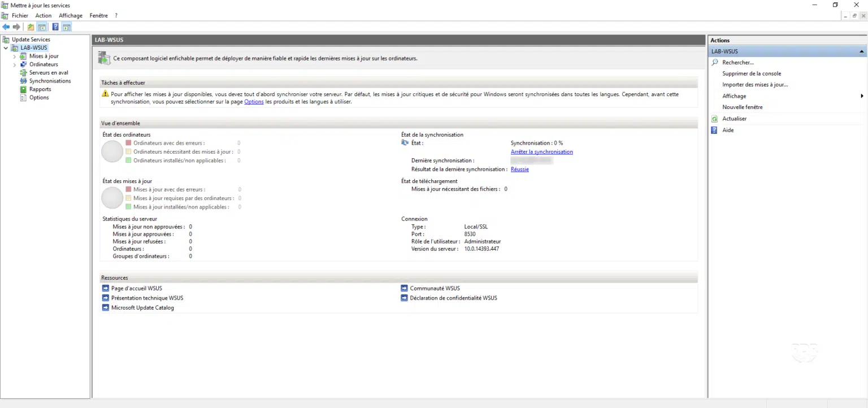Choose Importer des mises à jour action
The image size is (868, 408).
tap(755, 85)
